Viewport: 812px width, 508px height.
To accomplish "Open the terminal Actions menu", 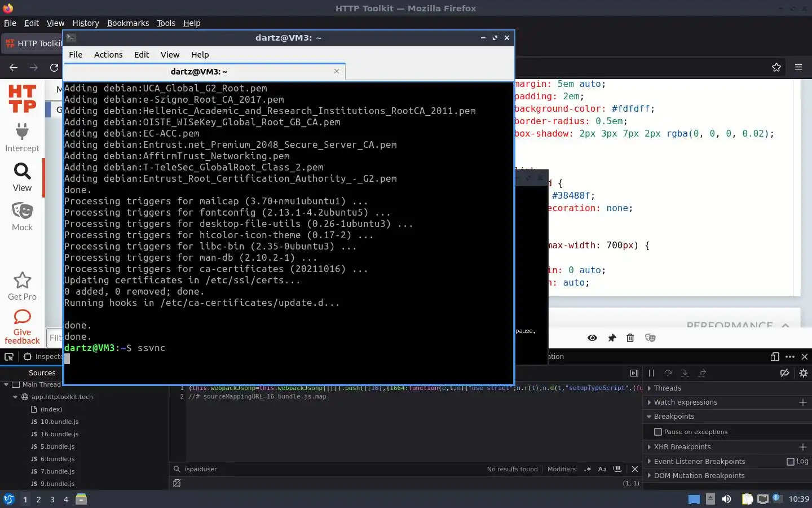I will [x=108, y=55].
